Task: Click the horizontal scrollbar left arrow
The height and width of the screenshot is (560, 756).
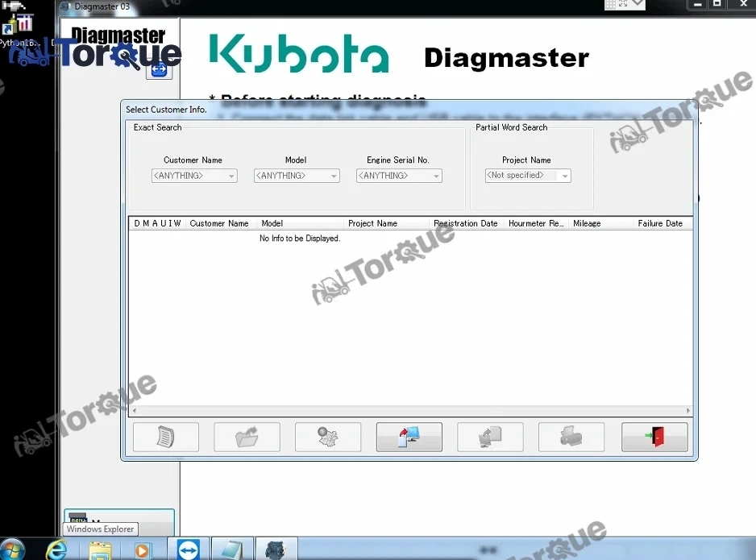Action: [135, 411]
